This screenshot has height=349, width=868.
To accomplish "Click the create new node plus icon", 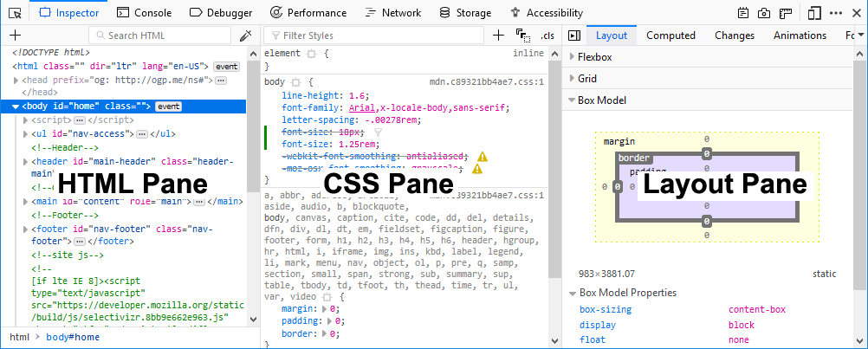I will coord(15,36).
